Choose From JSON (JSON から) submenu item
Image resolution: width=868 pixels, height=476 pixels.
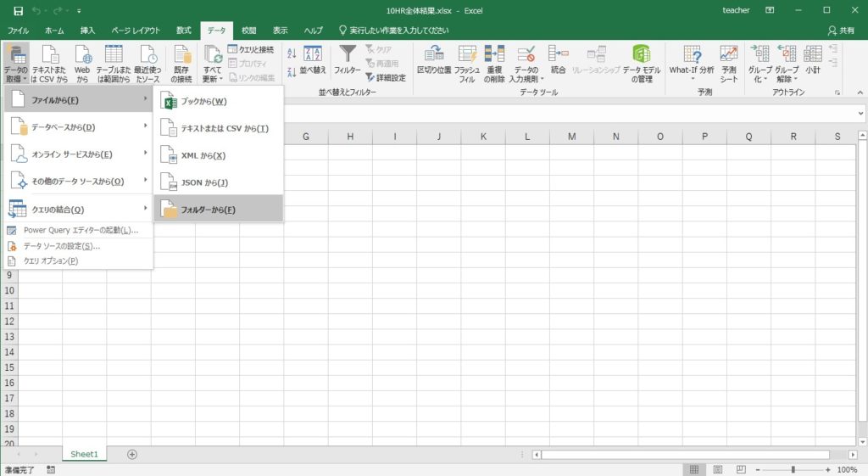219,182
